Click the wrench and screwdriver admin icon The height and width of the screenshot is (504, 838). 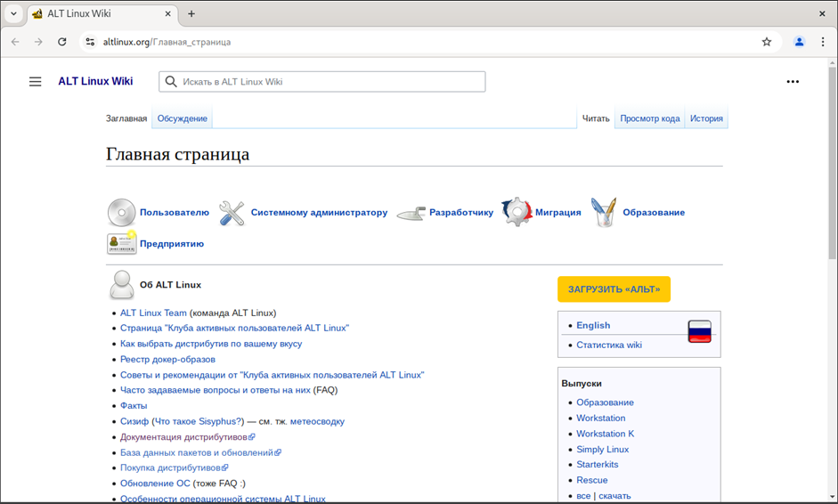[232, 213]
